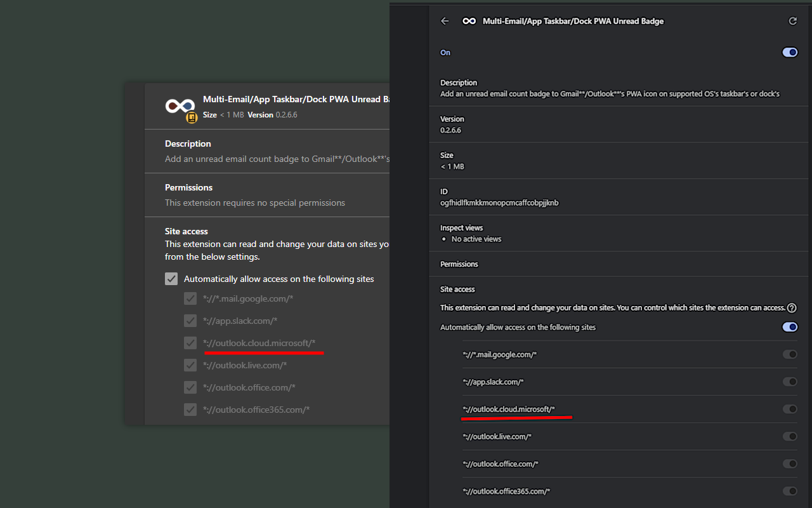Click the '< 1 MB' value under the Size heading
The width and height of the screenshot is (812, 508).
(452, 166)
